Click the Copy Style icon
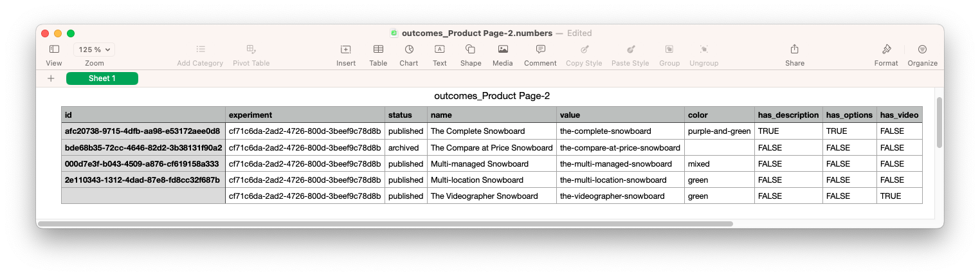The width and height of the screenshot is (980, 276). click(x=584, y=50)
